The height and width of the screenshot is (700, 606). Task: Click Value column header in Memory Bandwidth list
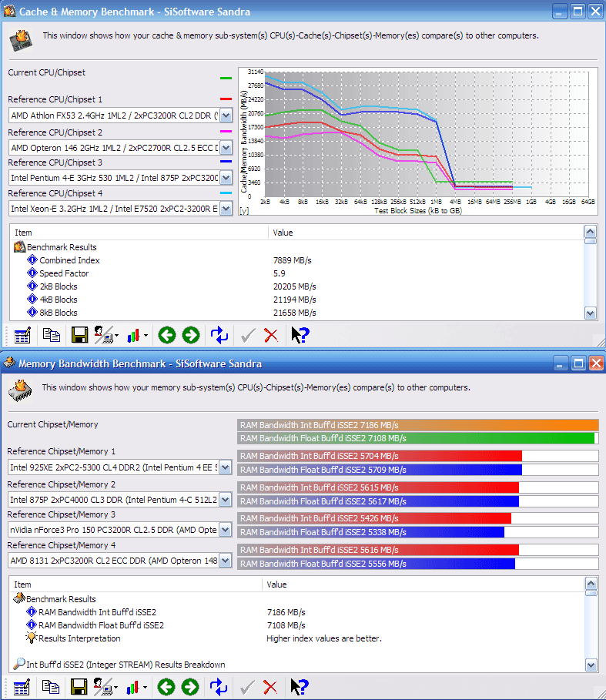(x=423, y=584)
